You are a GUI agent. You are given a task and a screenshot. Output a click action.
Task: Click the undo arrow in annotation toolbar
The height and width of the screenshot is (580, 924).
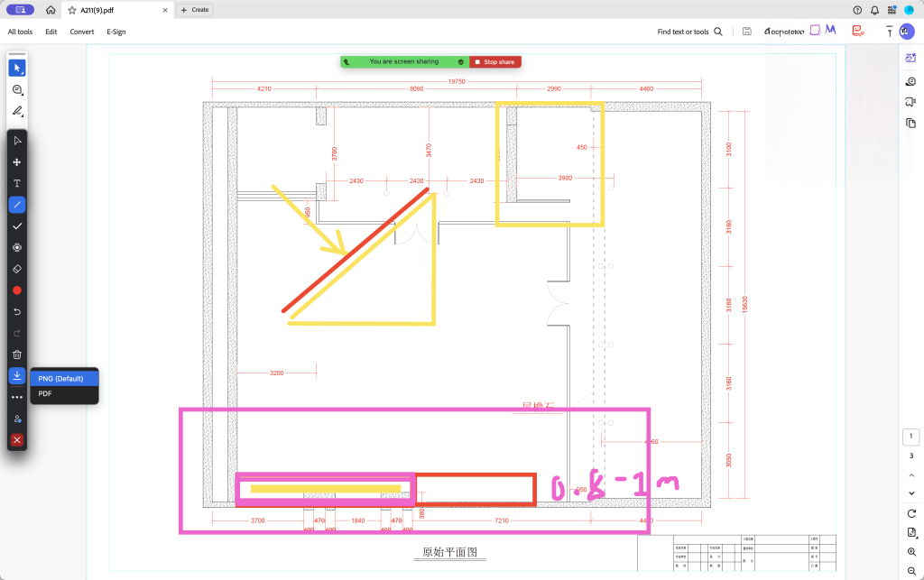pyautogui.click(x=17, y=311)
